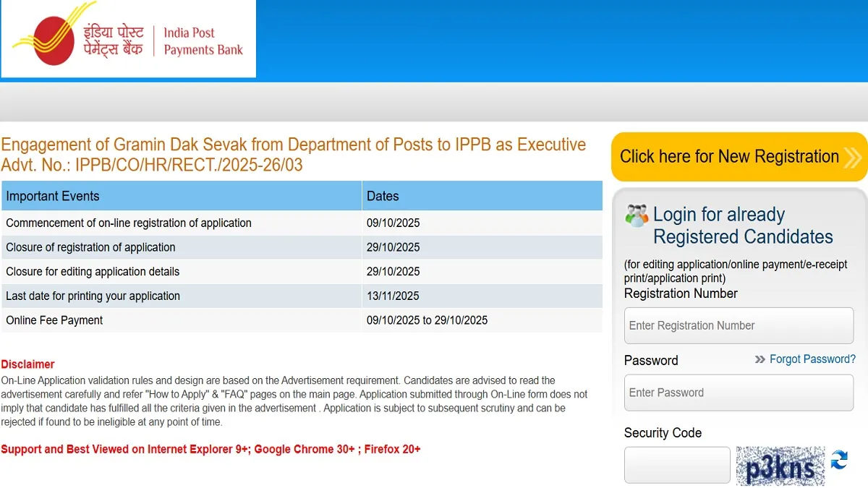Click the India Post Payments Bank logo
Image resolution: width=868 pixels, height=488 pixels.
click(x=128, y=39)
